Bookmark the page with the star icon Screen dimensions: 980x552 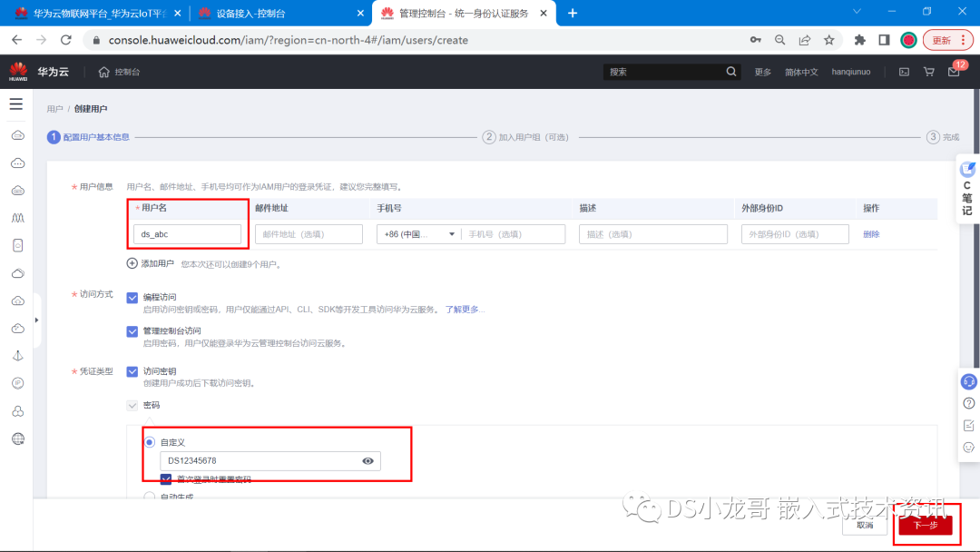(x=828, y=40)
